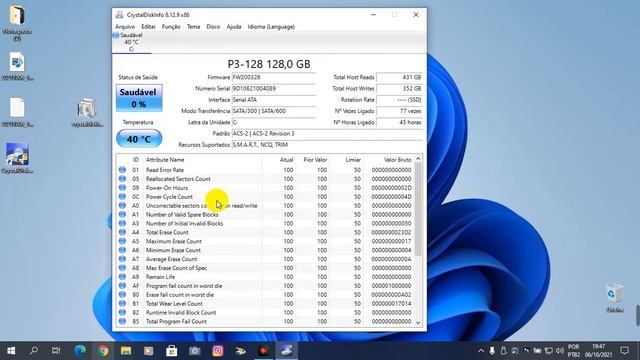Viewport: 640px width, 360px height.
Task: Click the Total Host Reads 431 GB value
Action: [x=399, y=77]
